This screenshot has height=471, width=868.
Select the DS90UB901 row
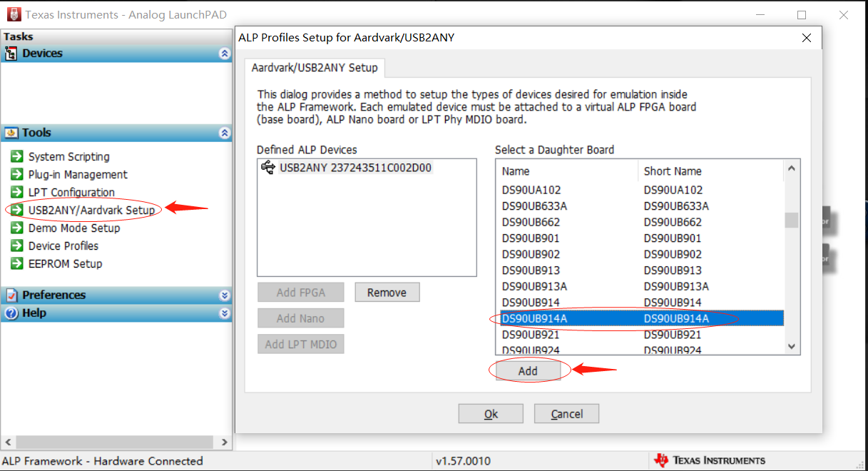point(640,238)
